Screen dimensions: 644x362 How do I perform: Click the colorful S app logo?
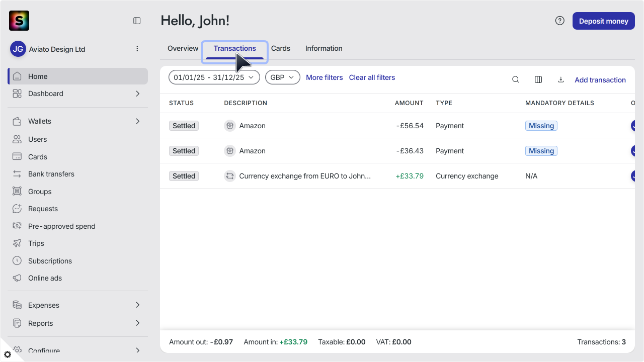pos(19,21)
